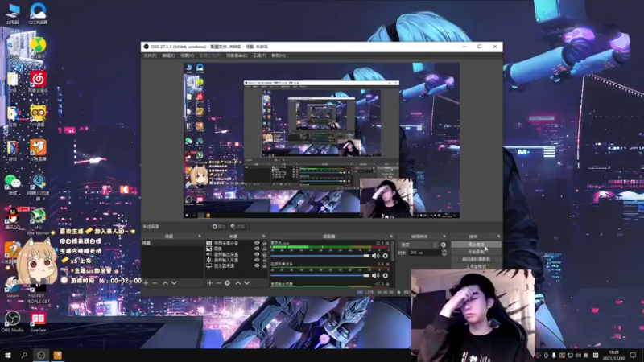Select the 场景 item in the Scenes list

click(x=172, y=243)
